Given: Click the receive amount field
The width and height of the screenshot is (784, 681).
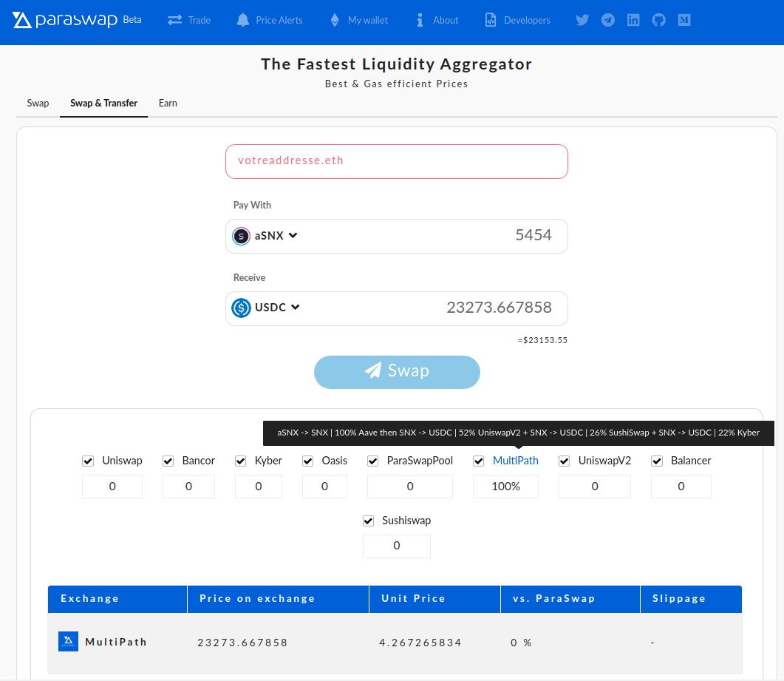Looking at the screenshot, I should tap(499, 307).
